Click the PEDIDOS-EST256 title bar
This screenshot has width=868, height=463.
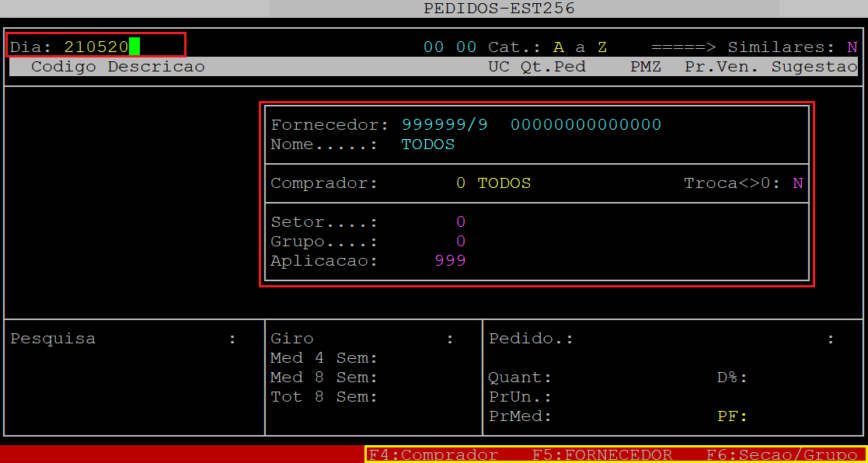[x=499, y=9]
